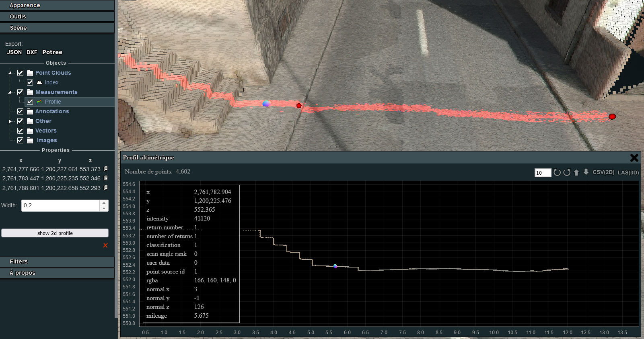644x339 pixels.
Task: Click the down arrow icon in profile toolbar
Action: point(586,172)
